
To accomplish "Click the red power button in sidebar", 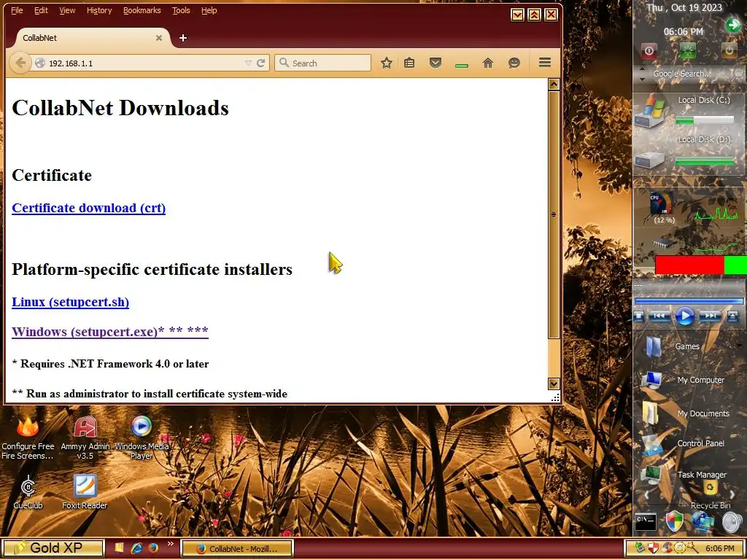I will 649,50.
